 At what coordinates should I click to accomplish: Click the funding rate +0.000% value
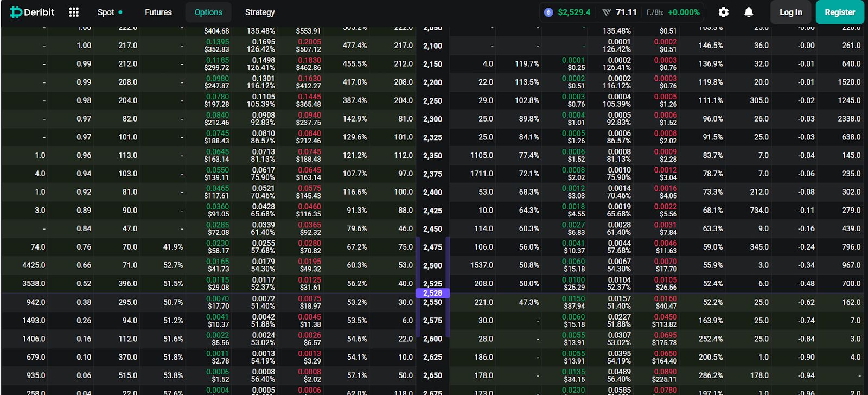[684, 12]
